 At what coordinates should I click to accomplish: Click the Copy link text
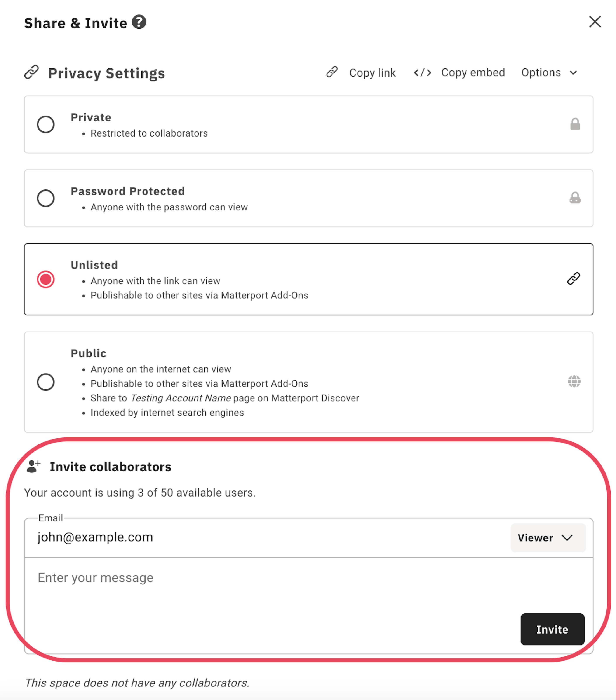(x=372, y=73)
